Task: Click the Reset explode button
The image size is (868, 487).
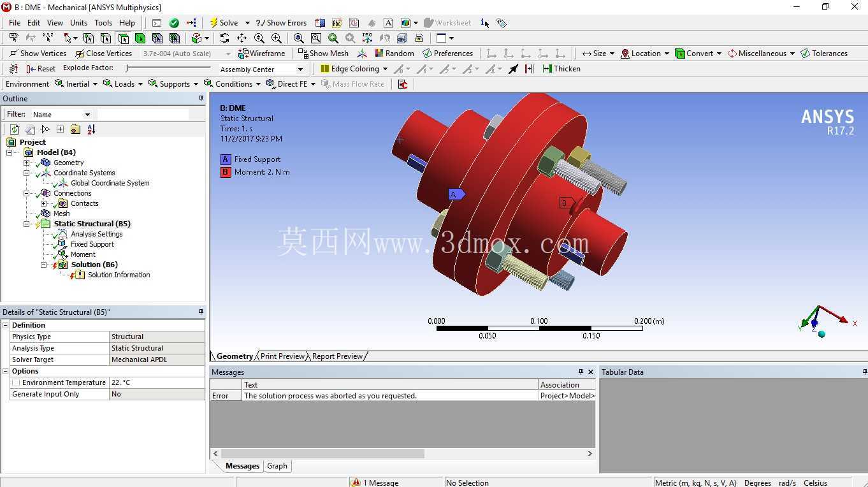Action: point(41,69)
